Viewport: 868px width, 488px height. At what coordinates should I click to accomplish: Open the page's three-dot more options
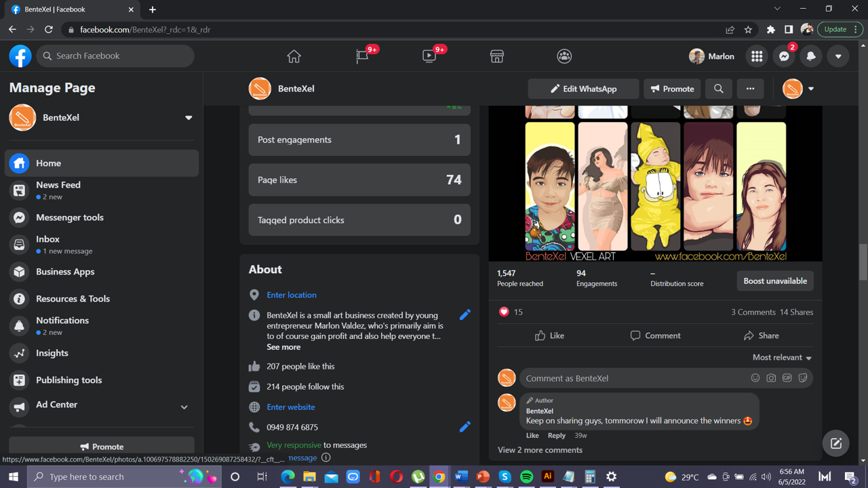(750, 89)
